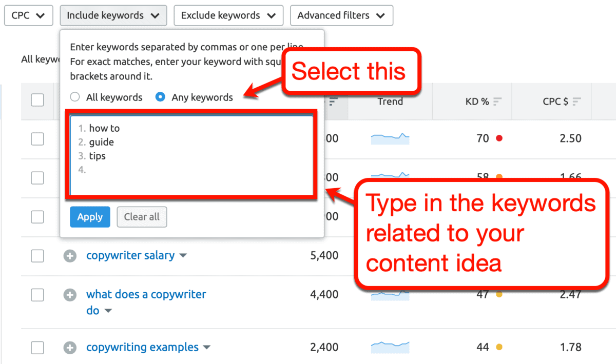The height and width of the screenshot is (364, 616).
Task: Click the Apply button
Action: coord(90,217)
